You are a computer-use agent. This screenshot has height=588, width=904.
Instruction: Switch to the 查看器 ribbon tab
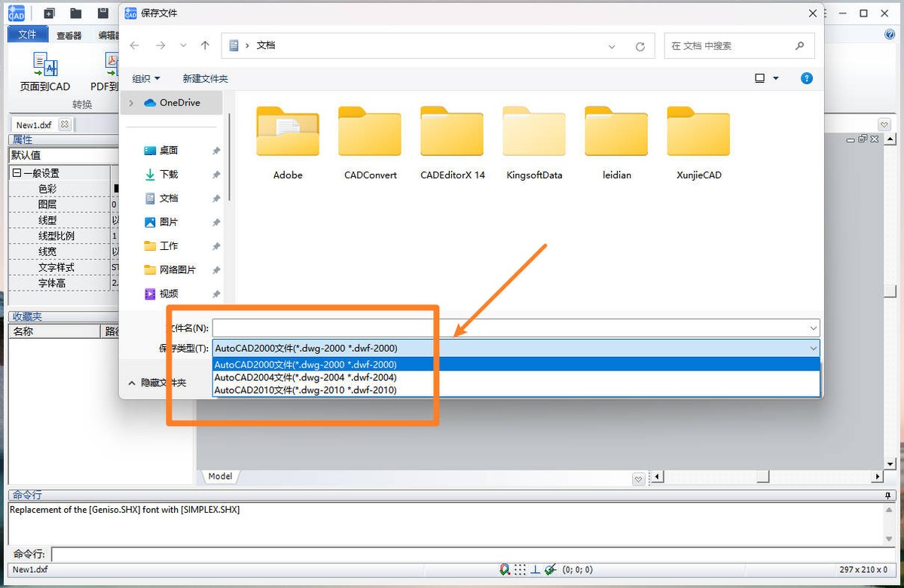69,35
